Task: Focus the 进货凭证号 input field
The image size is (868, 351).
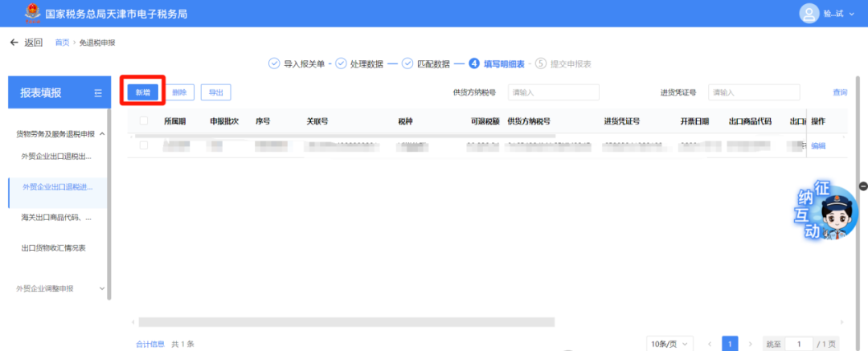Action: [x=754, y=92]
